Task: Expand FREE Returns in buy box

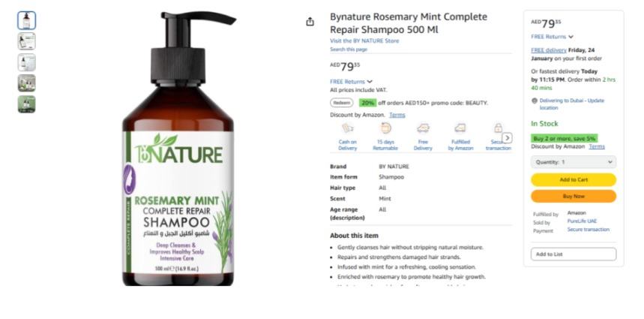Action: pos(552,37)
